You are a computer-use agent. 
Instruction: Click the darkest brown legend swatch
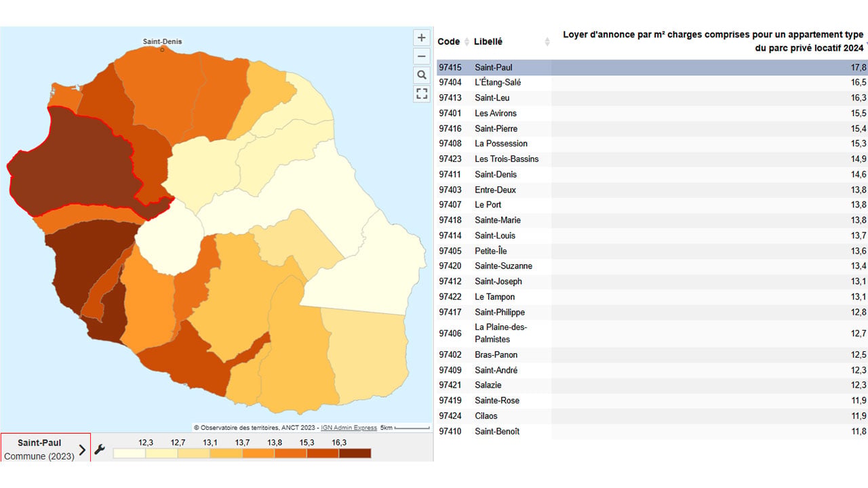pyautogui.click(x=355, y=453)
